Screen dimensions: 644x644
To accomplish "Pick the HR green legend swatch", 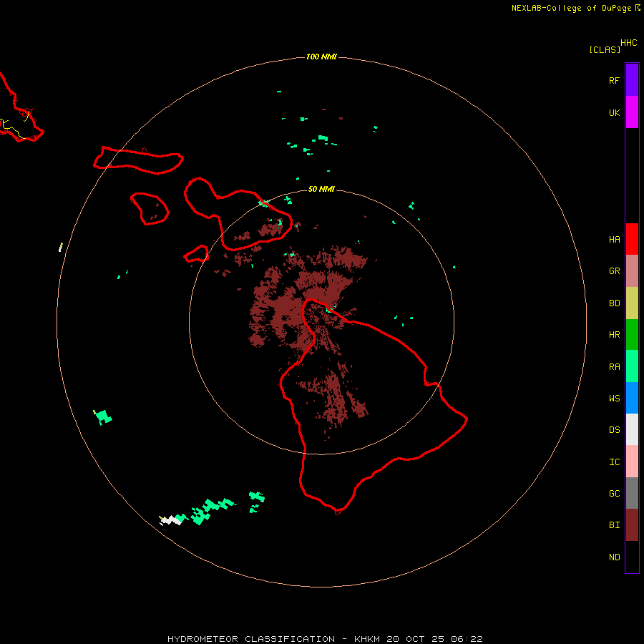I will [632, 335].
